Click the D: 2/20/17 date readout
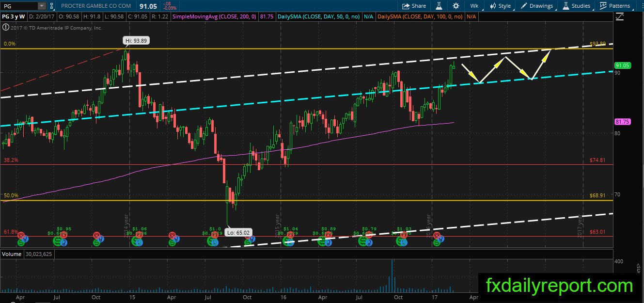The height and width of the screenshot is (303, 644). pos(42,16)
